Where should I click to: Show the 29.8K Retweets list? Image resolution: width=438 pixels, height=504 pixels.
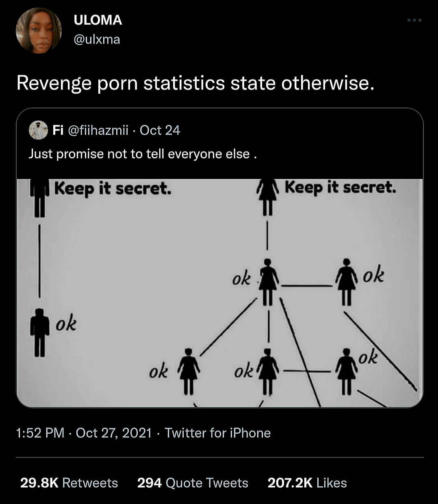click(x=69, y=483)
